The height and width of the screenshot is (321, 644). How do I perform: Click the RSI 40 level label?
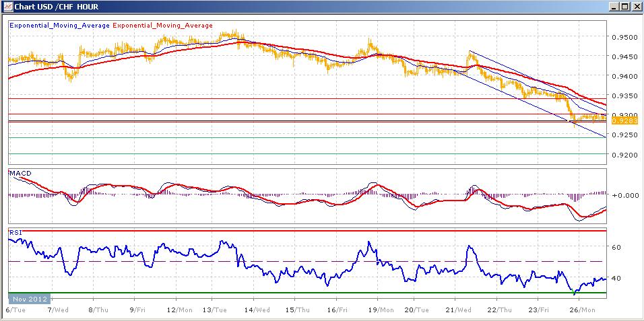click(x=615, y=278)
